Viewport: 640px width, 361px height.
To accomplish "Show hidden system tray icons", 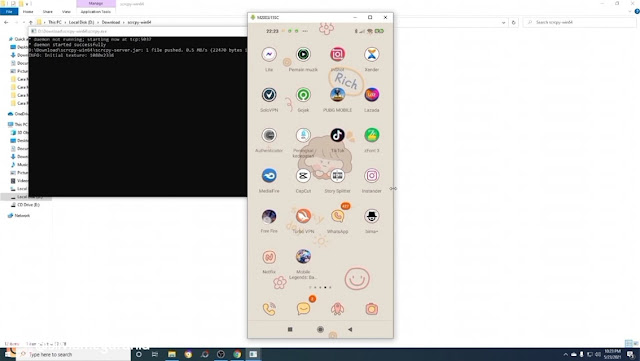I will [x=566, y=354].
